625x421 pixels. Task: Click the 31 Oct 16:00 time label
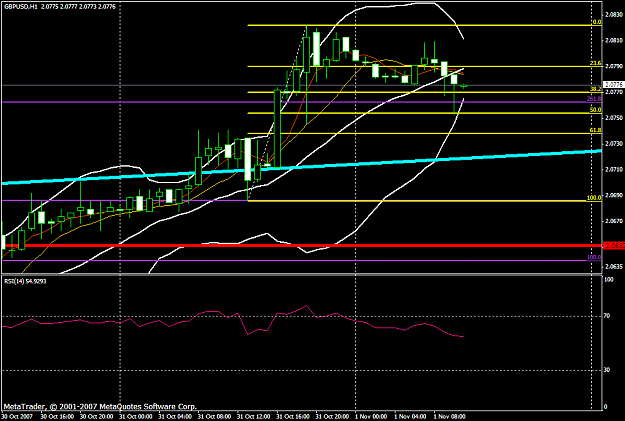(x=293, y=417)
